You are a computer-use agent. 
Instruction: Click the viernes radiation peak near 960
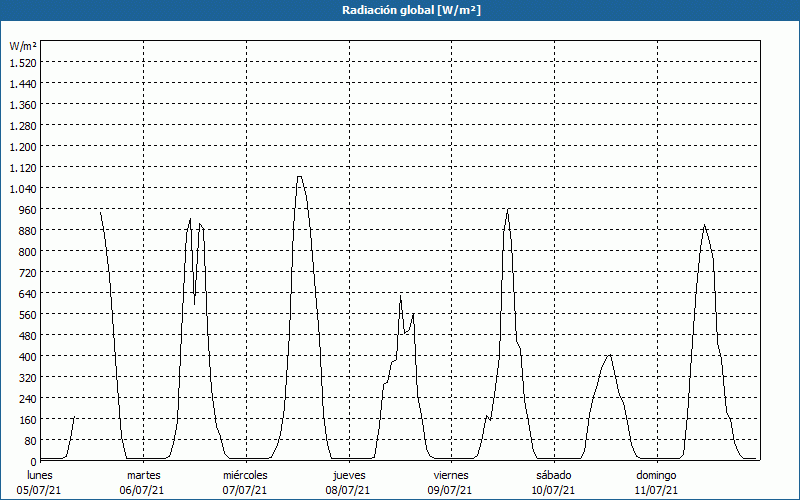[508, 209]
